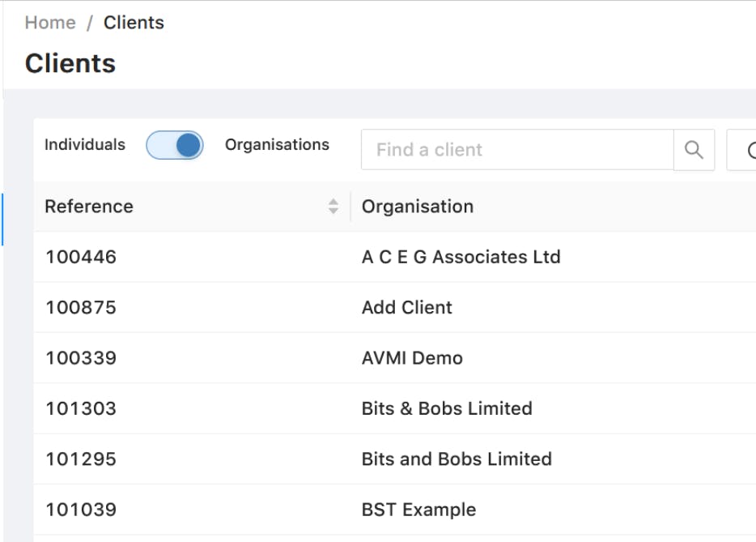The width and height of the screenshot is (756, 542).
Task: Open AVMI Demo client
Action: (412, 358)
